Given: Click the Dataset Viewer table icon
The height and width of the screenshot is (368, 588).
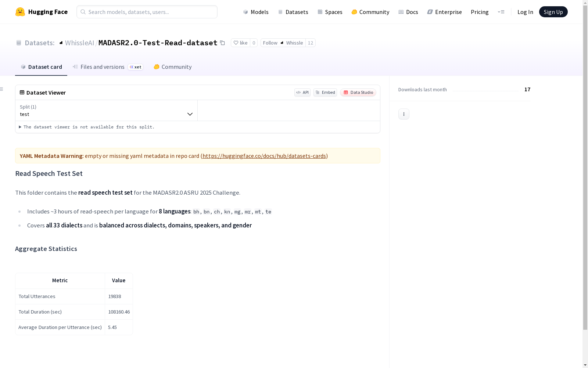Looking at the screenshot, I should click(x=22, y=92).
